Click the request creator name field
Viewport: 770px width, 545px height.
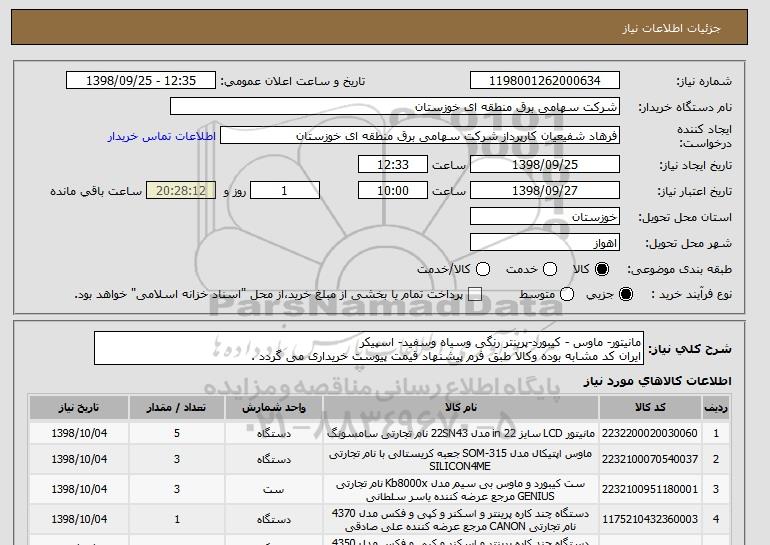[420, 135]
